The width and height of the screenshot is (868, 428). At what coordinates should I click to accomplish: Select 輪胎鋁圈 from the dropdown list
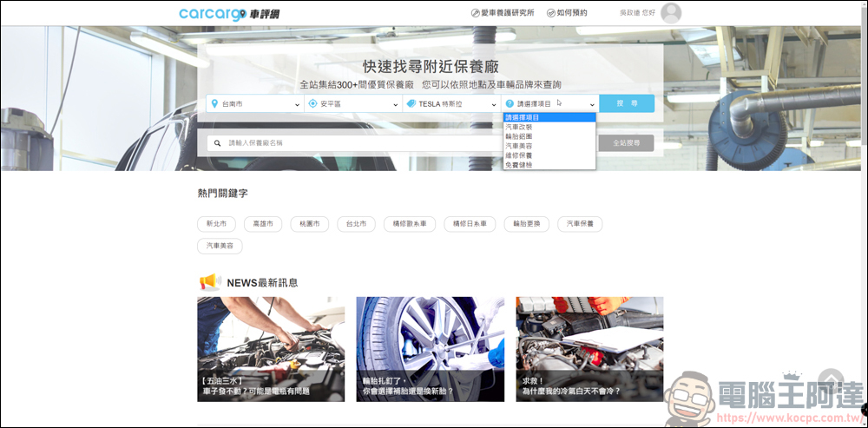[549, 136]
